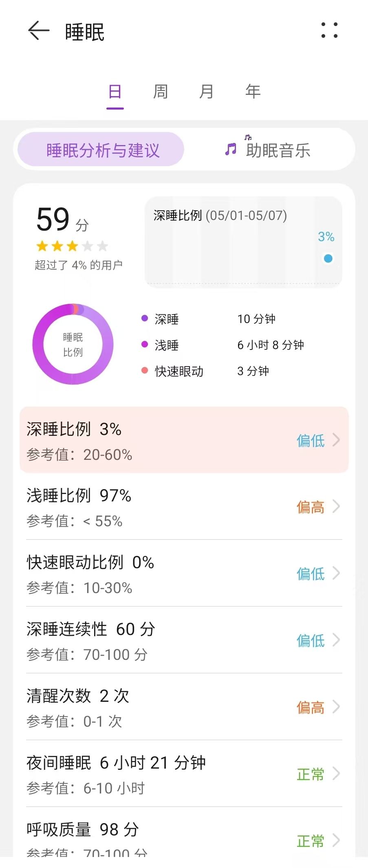The image size is (368, 868).
Task: Expand 深睡比例 3% details chevron
Action: (336, 440)
